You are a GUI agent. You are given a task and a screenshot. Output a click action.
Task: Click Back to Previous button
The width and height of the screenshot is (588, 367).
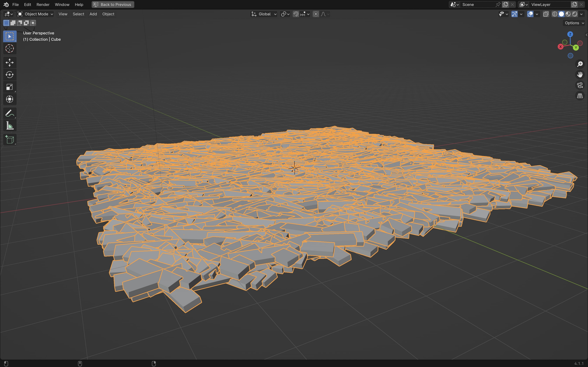[x=113, y=4]
